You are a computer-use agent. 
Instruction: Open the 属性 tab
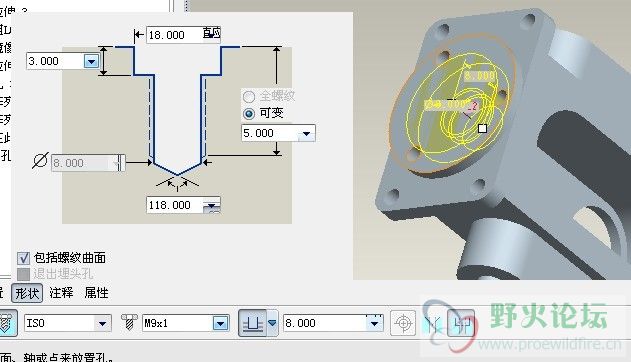pos(97,292)
